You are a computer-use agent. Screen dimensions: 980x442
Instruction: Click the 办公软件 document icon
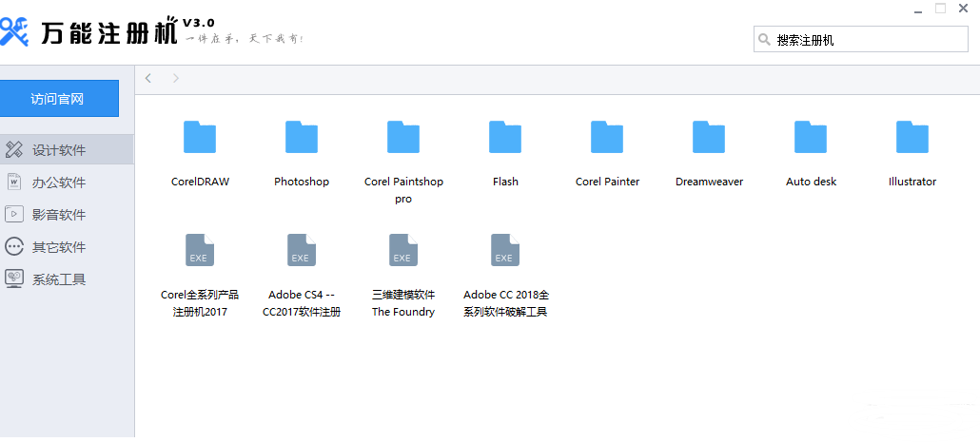point(13,183)
